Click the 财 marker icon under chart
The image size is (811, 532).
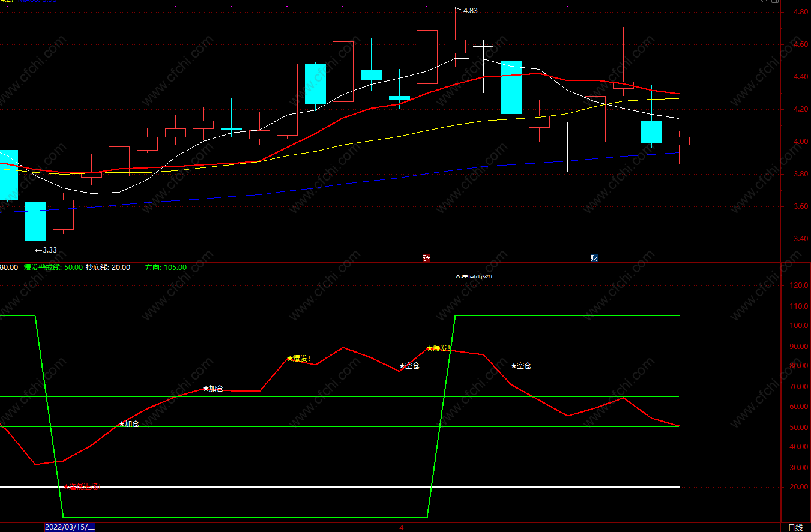point(594,258)
